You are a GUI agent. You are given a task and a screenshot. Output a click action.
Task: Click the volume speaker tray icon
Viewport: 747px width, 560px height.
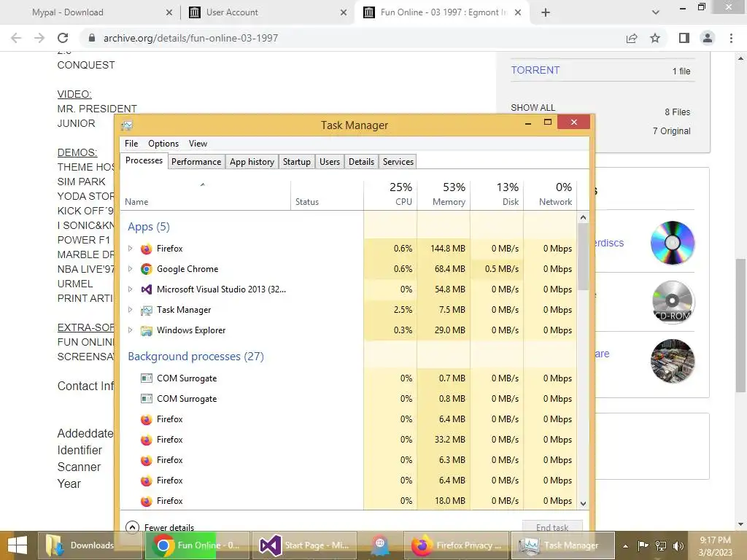tap(678, 545)
